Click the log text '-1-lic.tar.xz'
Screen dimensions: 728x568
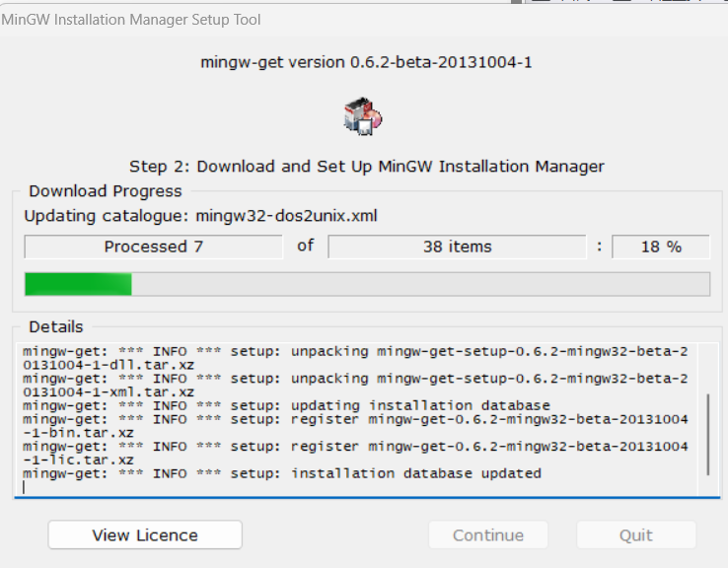[x=78, y=461]
